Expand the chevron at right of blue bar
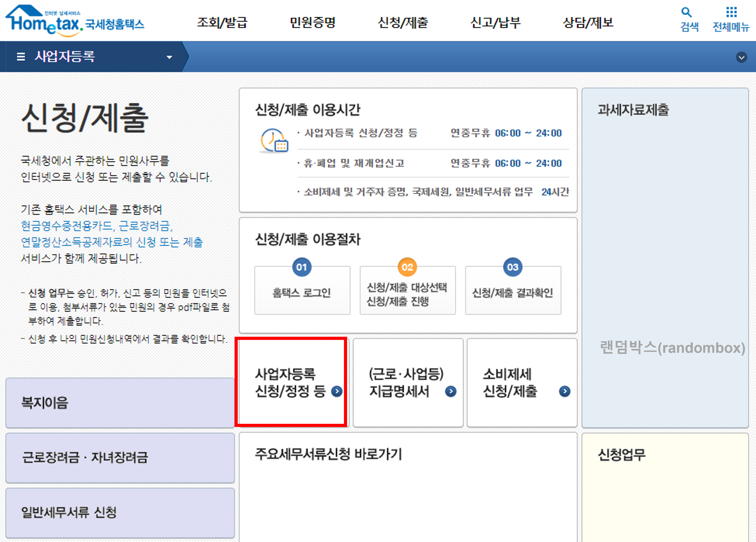Viewport: 756px width, 542px height. point(742,57)
